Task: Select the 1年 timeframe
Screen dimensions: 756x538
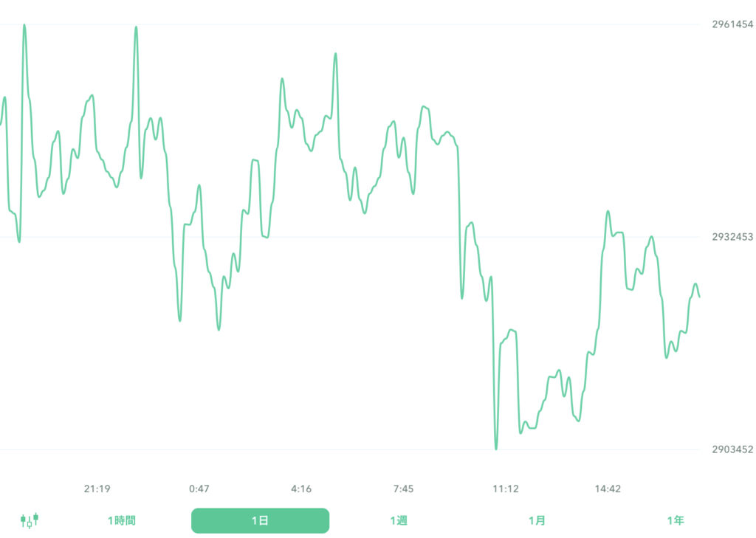Action: click(x=675, y=520)
